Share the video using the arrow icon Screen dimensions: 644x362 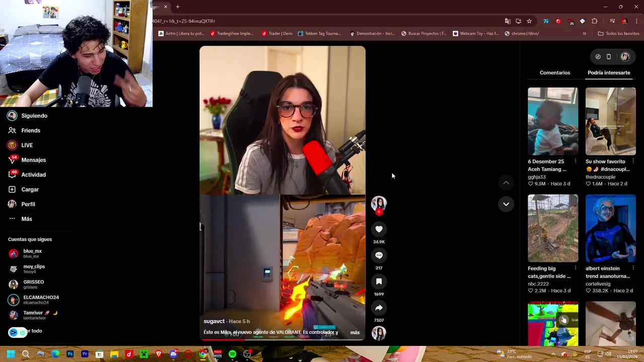(x=379, y=308)
